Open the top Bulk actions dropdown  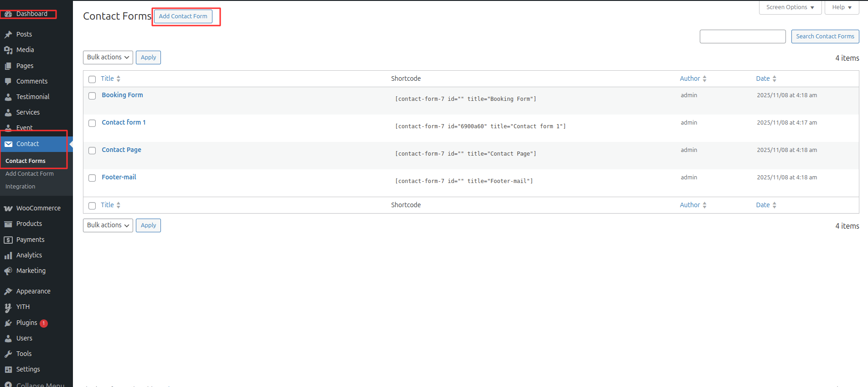point(108,58)
